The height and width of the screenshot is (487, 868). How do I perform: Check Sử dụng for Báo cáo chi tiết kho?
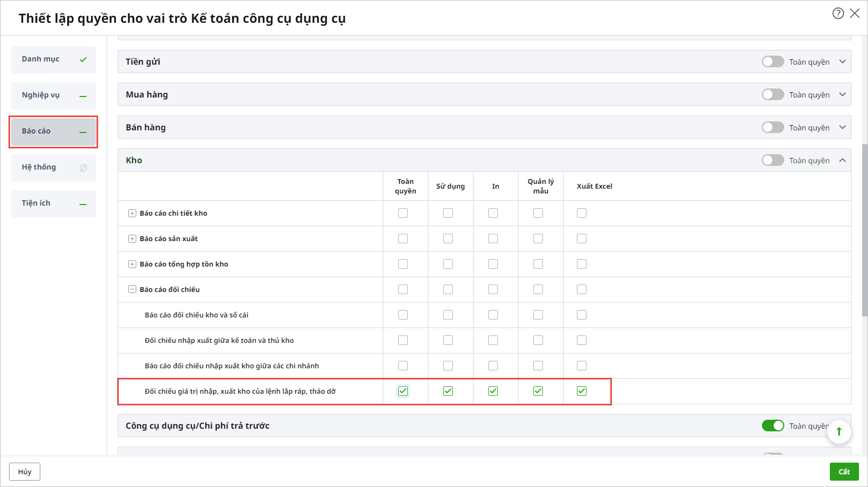[x=448, y=213]
